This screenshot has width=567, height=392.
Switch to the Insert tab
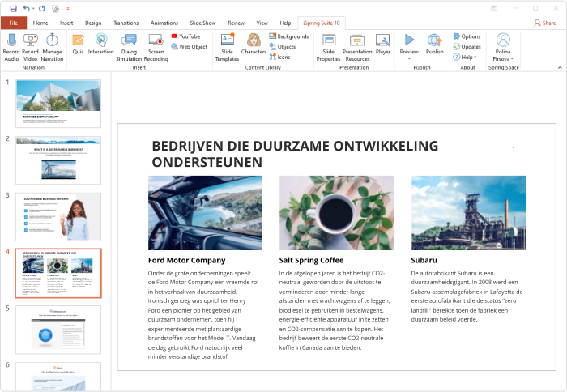coord(66,23)
